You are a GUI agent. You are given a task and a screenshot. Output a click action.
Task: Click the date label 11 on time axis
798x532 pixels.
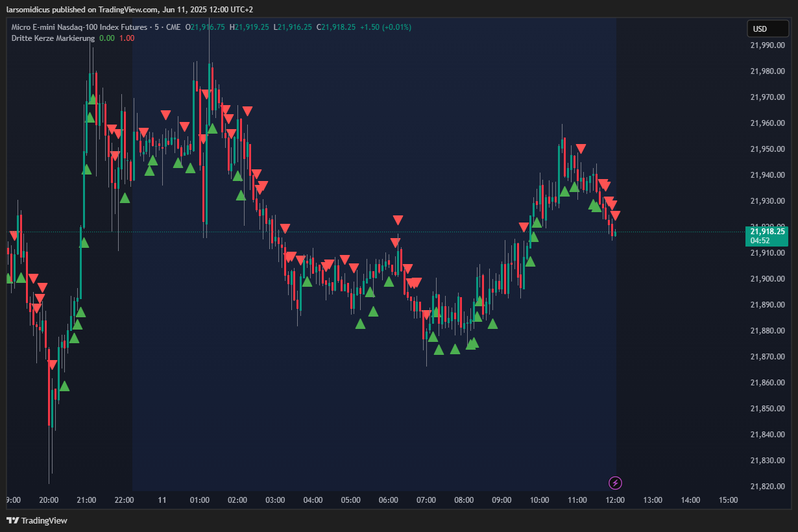point(162,500)
